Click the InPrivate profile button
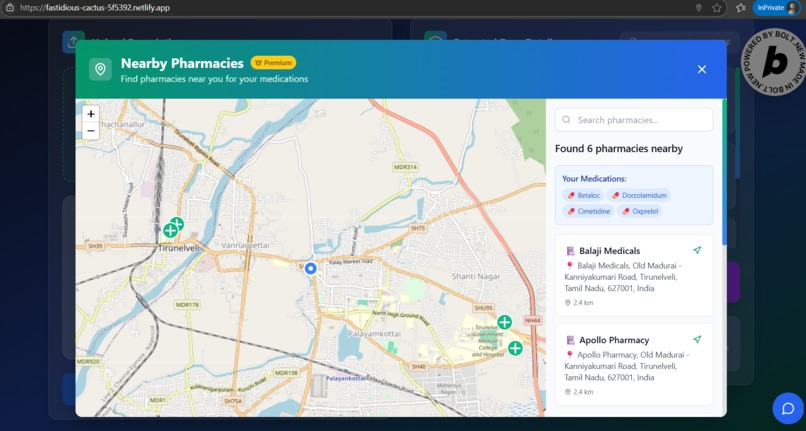Screen dimensions: 806x431 (x=778, y=8)
